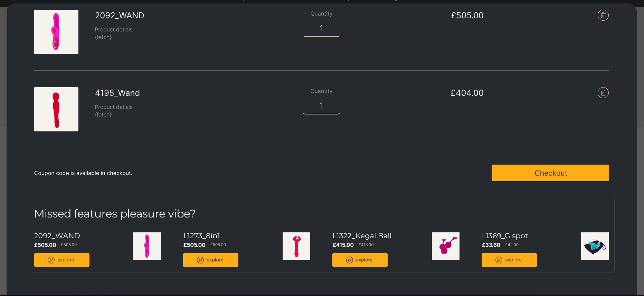This screenshot has height=296, width=644.
Task: Open the L1273_8in1 thumbnail image
Action: 296,246
